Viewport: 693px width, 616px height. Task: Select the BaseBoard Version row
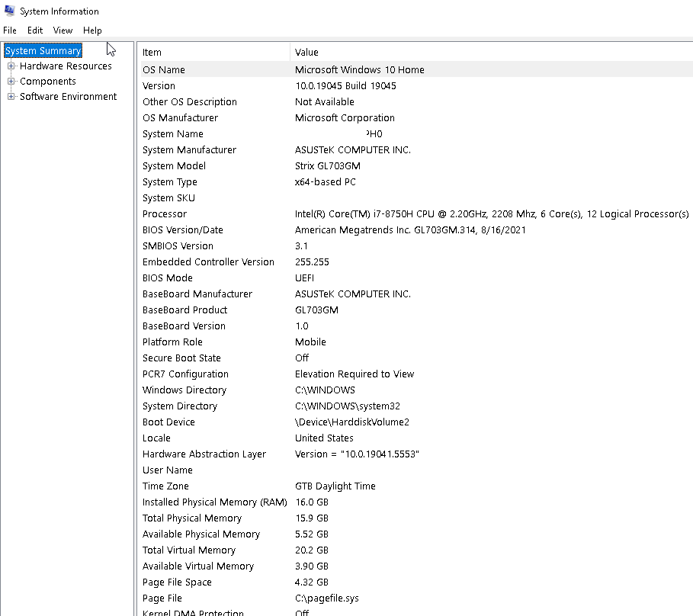(x=417, y=326)
